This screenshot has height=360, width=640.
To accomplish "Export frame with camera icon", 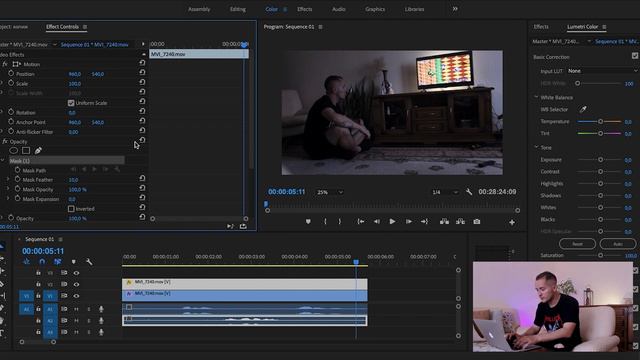I will pos(477,222).
